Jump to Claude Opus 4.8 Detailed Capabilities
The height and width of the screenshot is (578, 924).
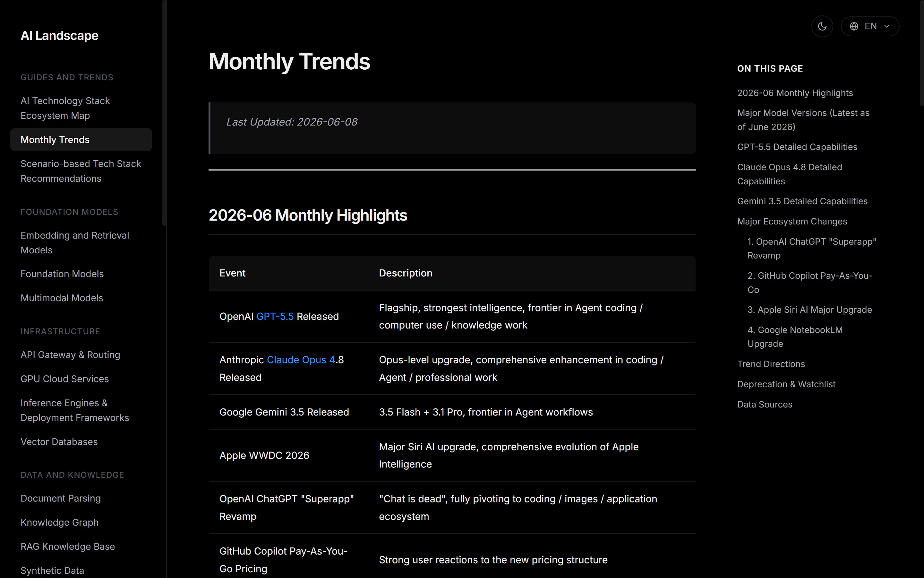[x=790, y=174]
